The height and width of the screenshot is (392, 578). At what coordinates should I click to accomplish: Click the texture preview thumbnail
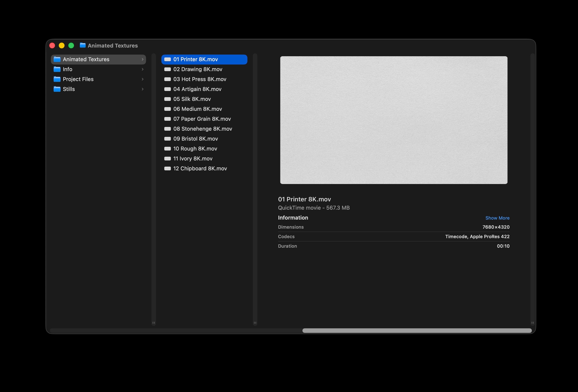394,120
